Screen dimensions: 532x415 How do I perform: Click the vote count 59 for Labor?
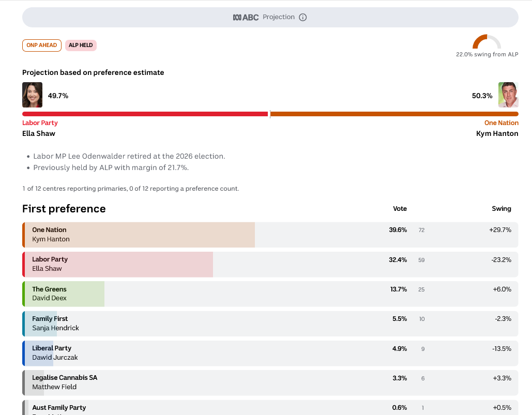421,260
